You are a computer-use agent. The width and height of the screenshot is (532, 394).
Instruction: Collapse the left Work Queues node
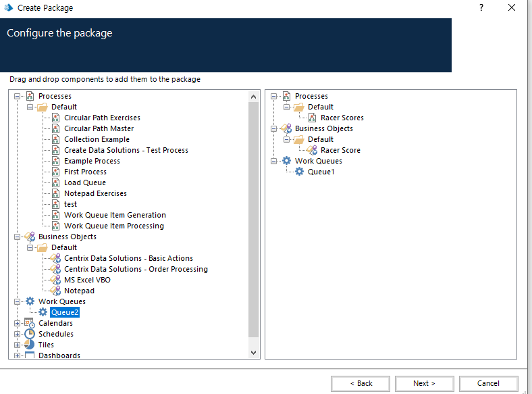[x=17, y=302]
